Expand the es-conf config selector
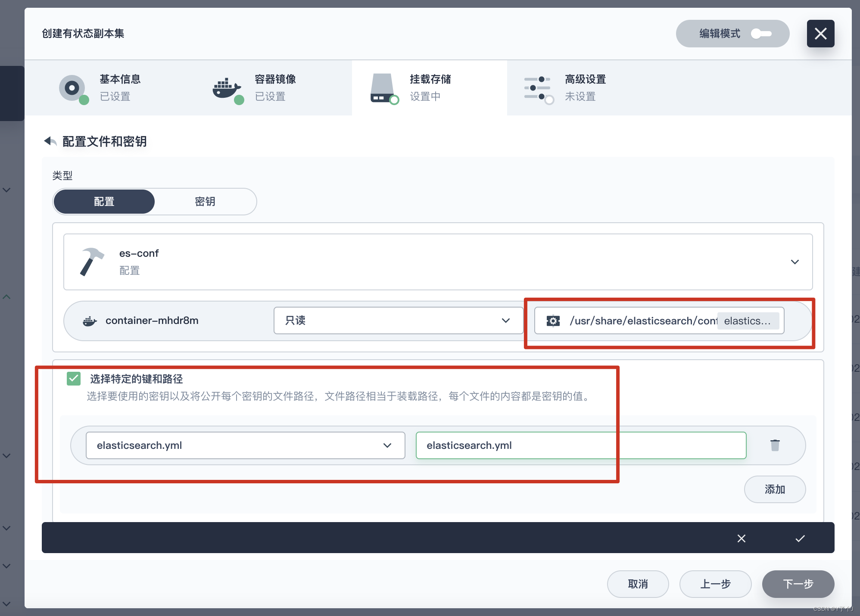 click(438, 262)
